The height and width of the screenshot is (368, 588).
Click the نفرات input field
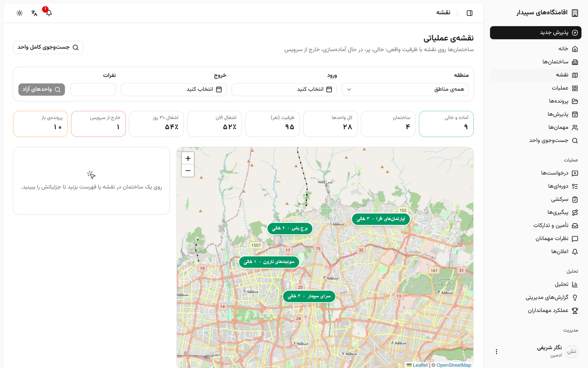pyautogui.click(x=93, y=89)
